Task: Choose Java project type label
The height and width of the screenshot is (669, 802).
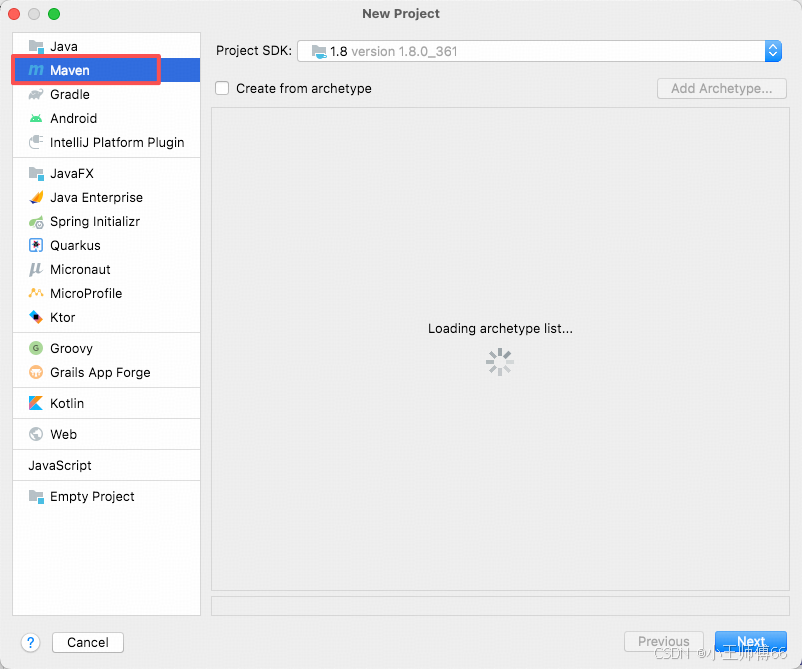Action: (64, 47)
